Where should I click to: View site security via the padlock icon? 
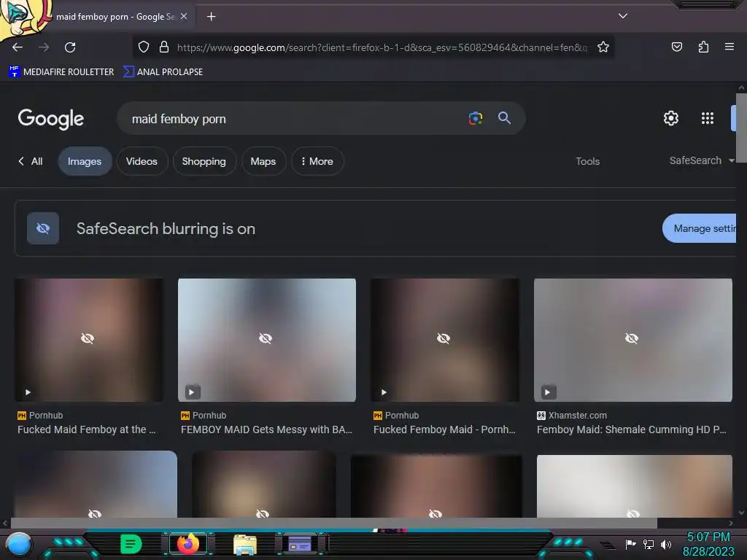[x=164, y=47]
